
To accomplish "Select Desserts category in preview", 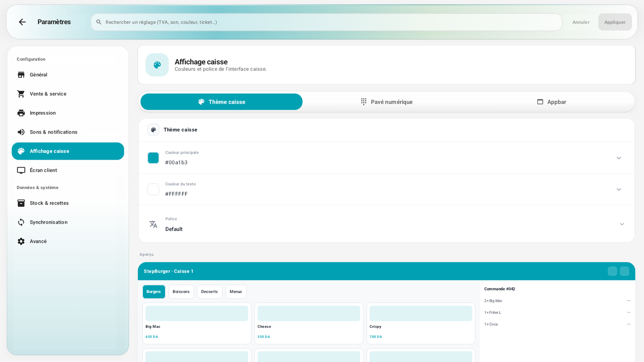I will coord(209,292).
